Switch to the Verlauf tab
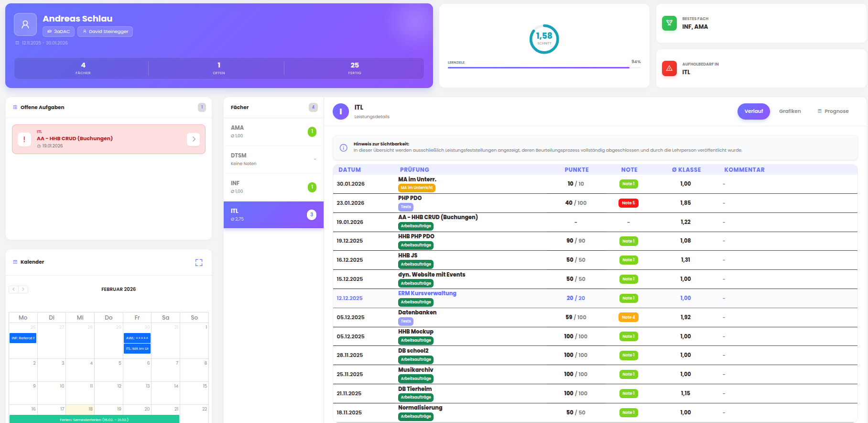Image resolution: width=868 pixels, height=423 pixels. [754, 111]
